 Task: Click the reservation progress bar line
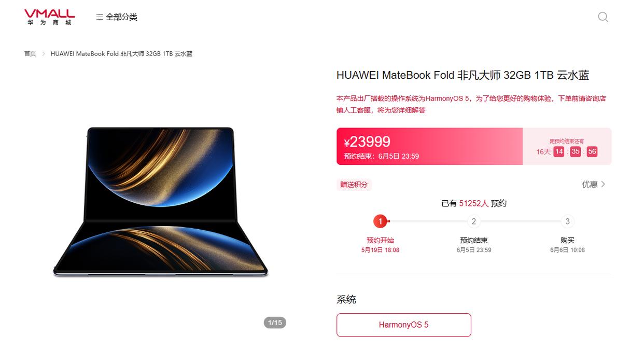tap(473, 221)
